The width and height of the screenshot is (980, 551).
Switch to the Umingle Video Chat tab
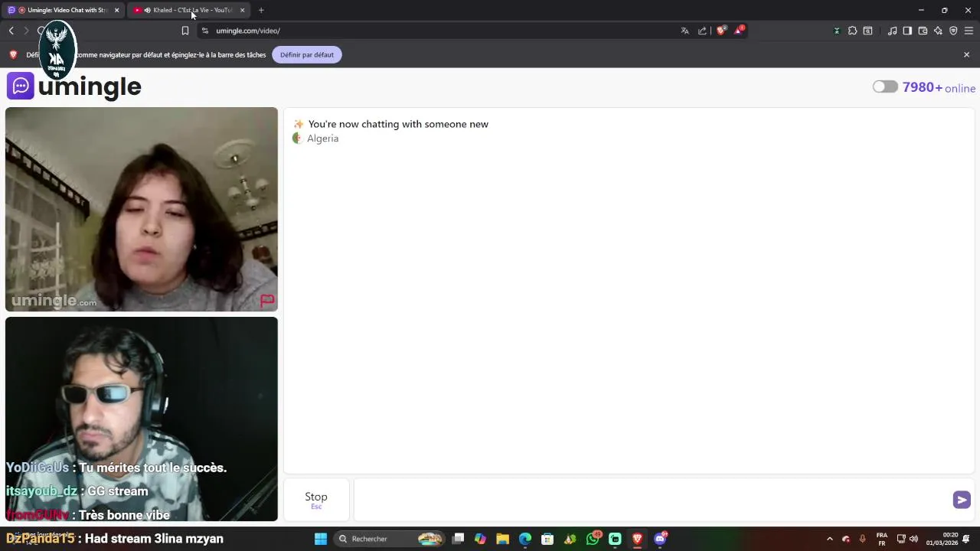[63, 10]
